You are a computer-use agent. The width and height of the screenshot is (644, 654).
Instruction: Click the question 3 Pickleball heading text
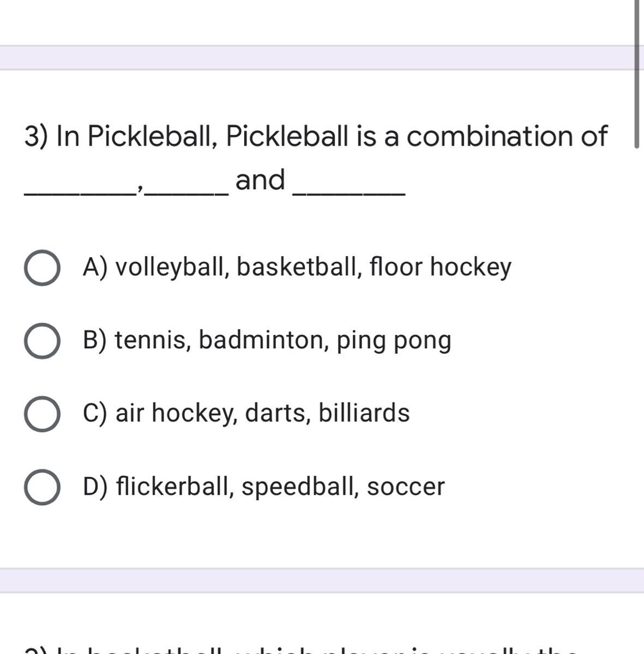coord(315,136)
